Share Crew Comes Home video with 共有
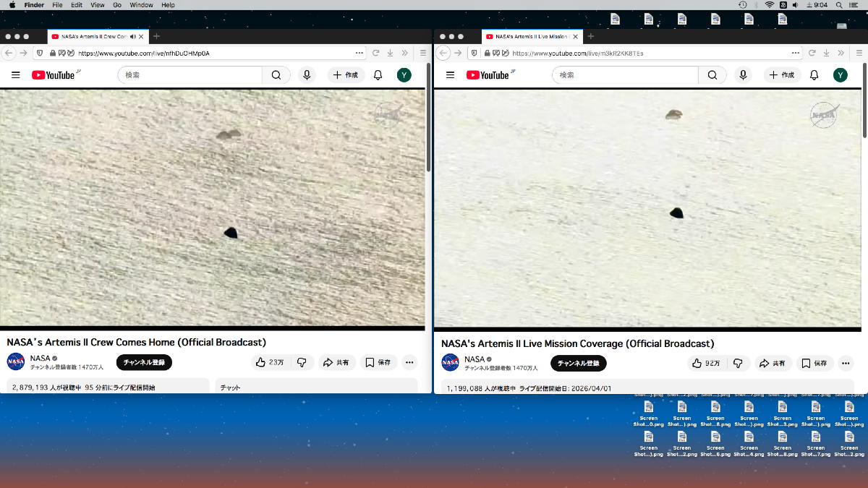This screenshot has height=488, width=868. (x=336, y=362)
